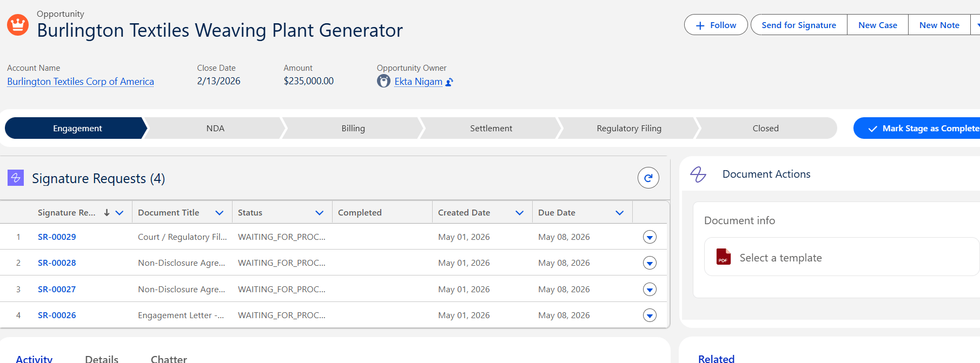The height and width of the screenshot is (363, 980).
Task: Open Created Date column menu chevron
Action: click(x=520, y=213)
